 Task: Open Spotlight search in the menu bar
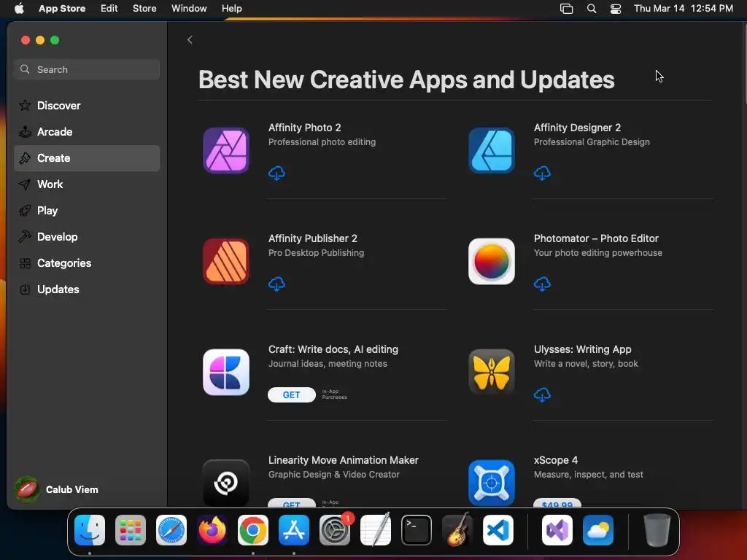pos(591,9)
